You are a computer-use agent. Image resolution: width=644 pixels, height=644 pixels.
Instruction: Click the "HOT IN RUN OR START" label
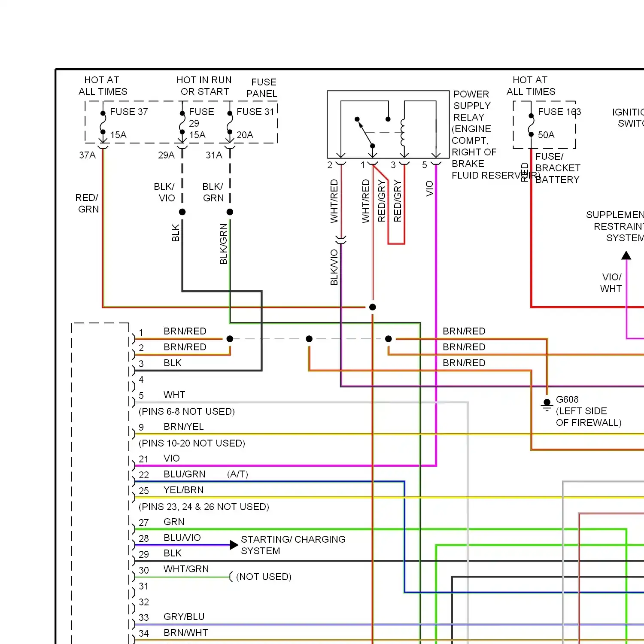pyautogui.click(x=204, y=86)
